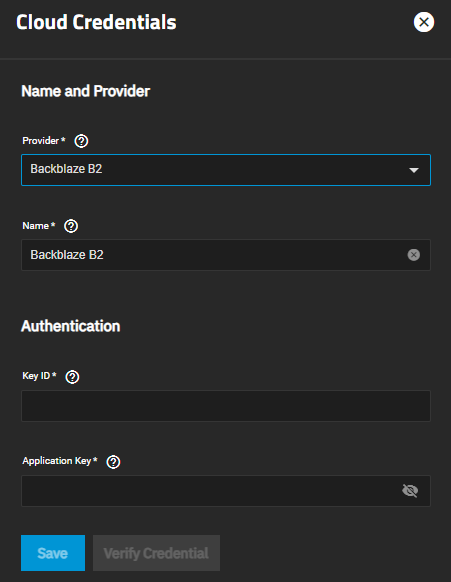451x582 pixels.
Task: Open help tooltip for Provider field
Action: (81, 141)
